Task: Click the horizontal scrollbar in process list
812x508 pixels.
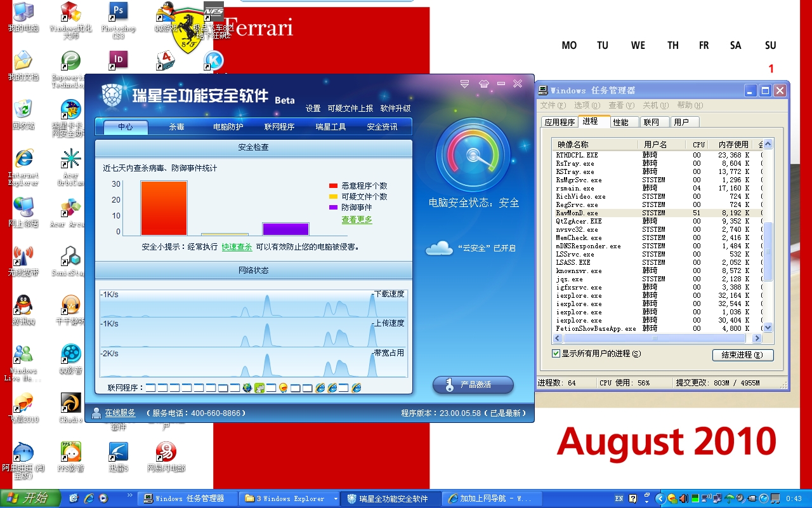Action: pos(655,338)
